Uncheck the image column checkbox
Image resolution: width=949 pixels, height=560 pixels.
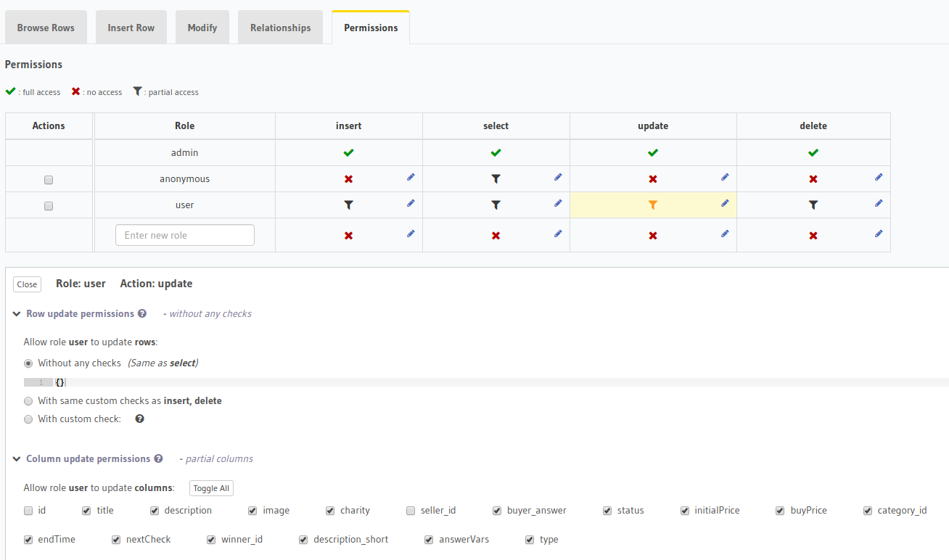[252, 511]
